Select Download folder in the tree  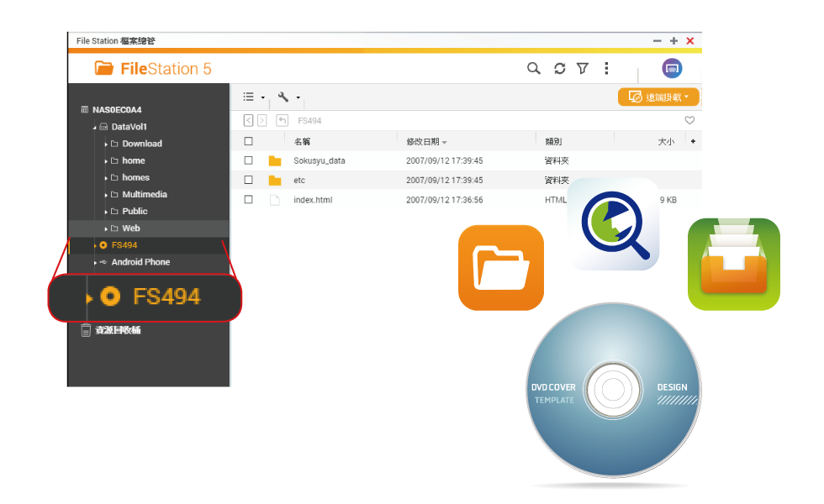click(142, 144)
